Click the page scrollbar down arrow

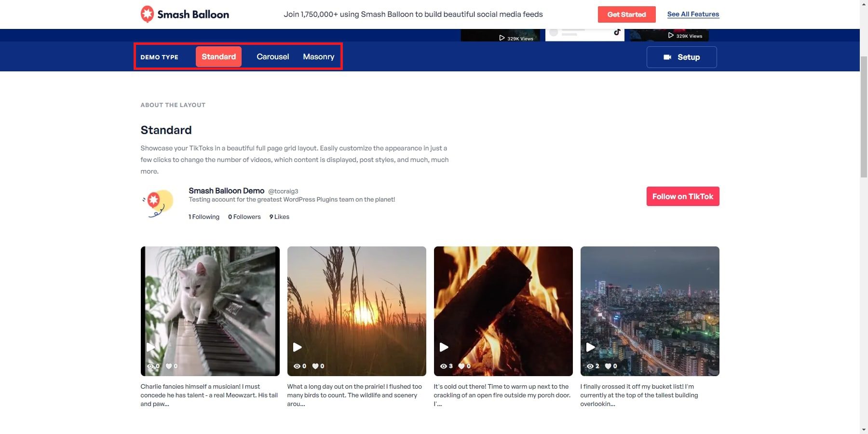[864, 430]
